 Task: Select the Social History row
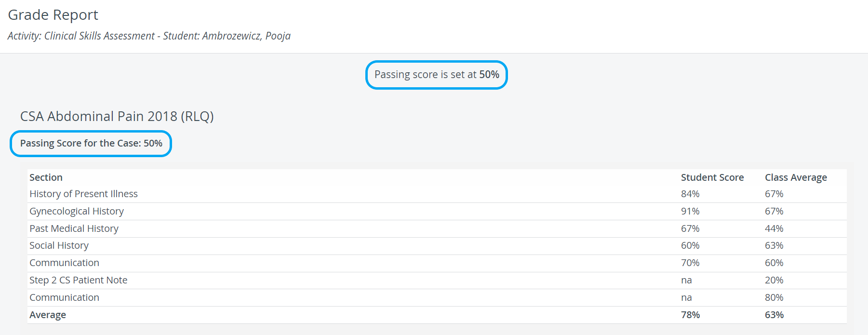pos(437,246)
